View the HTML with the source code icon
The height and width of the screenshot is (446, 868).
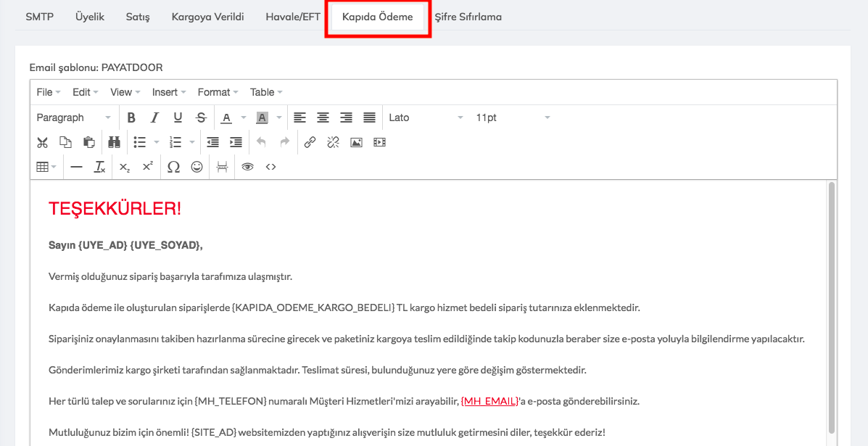[270, 167]
